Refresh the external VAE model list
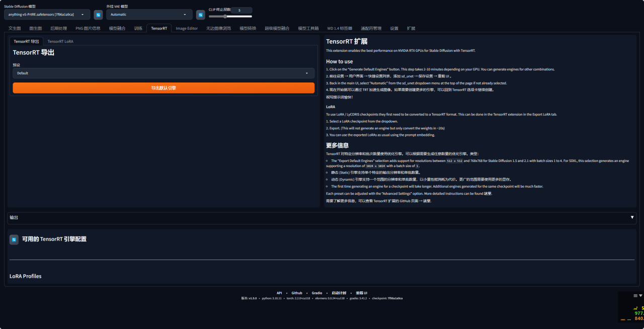 (200, 15)
